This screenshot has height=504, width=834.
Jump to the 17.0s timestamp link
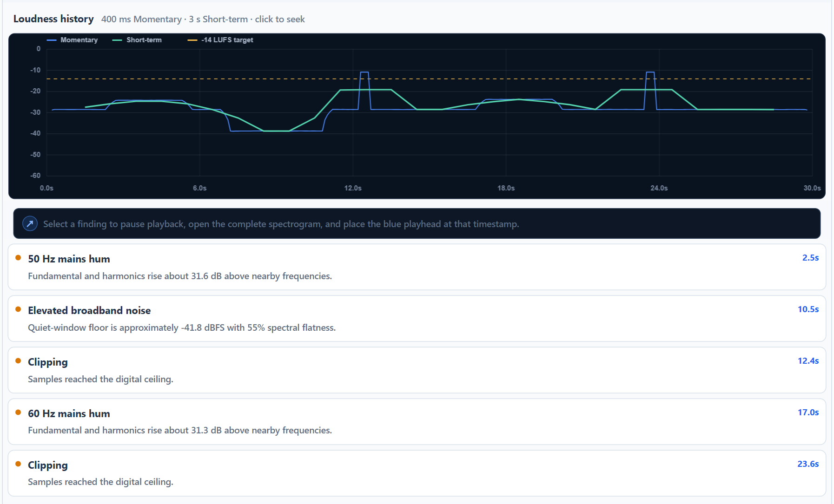point(808,412)
